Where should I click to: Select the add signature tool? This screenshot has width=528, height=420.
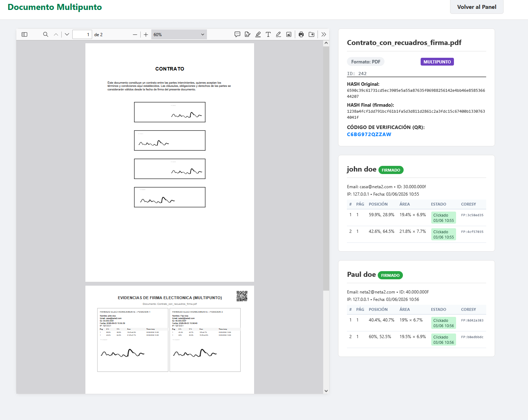248,34
